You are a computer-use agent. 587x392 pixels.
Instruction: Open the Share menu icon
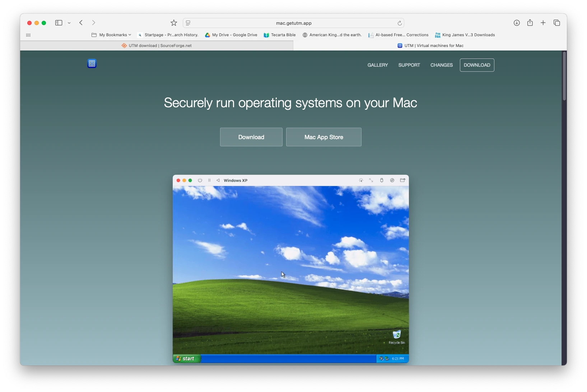(x=530, y=23)
